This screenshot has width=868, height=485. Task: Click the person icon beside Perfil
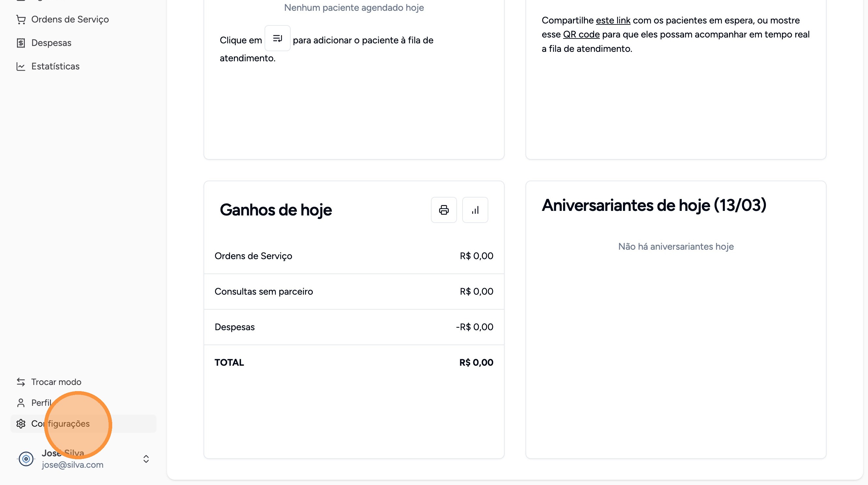(x=21, y=403)
